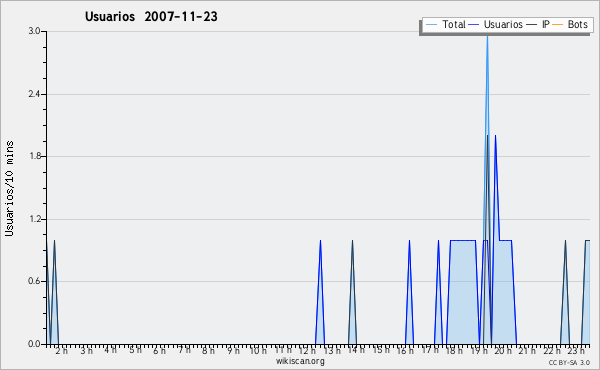Click the IP spike before 23 h
The image size is (600, 370).
coord(565,293)
